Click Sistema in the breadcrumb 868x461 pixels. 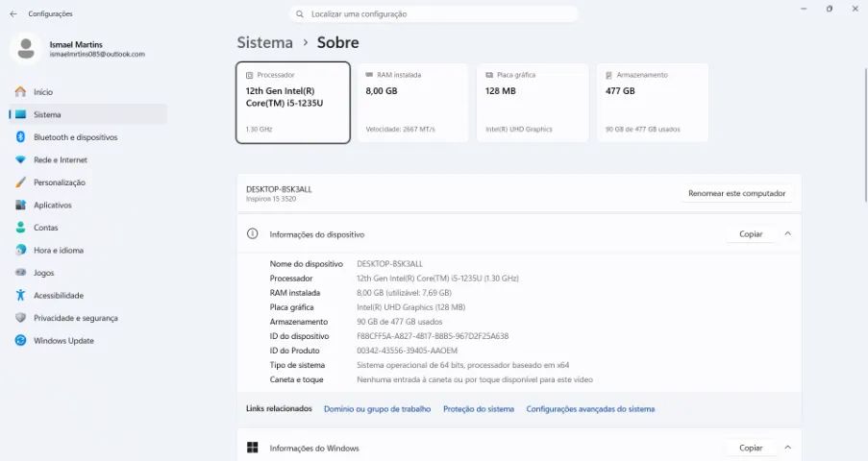point(264,42)
